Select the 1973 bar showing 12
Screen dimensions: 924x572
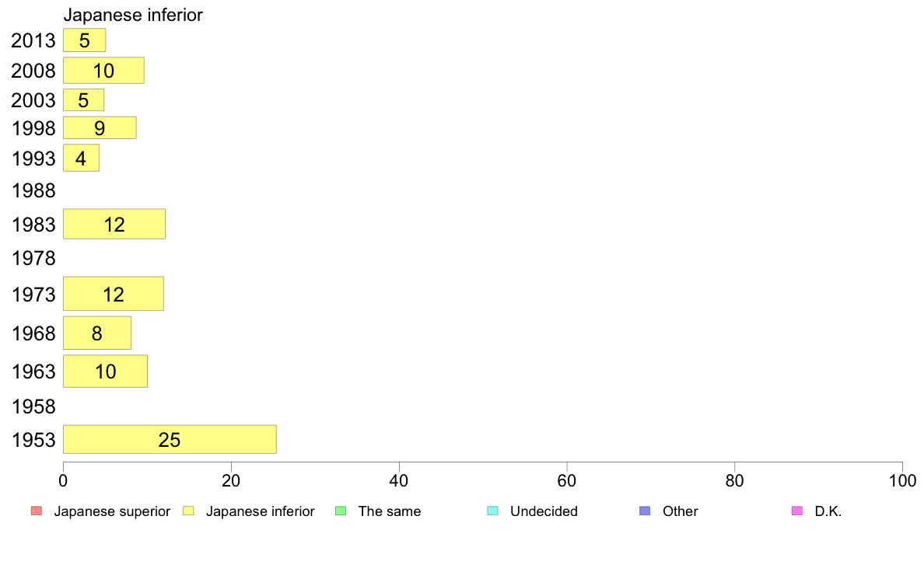114,294
